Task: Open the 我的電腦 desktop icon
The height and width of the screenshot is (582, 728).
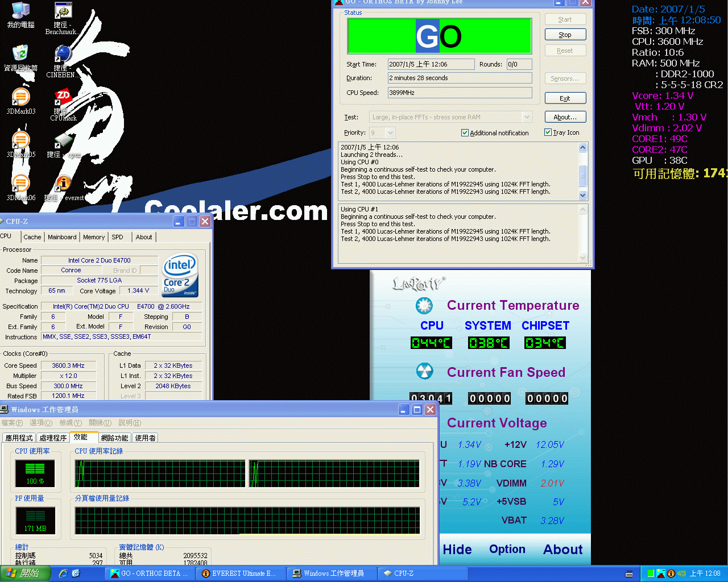Action: (x=21, y=15)
